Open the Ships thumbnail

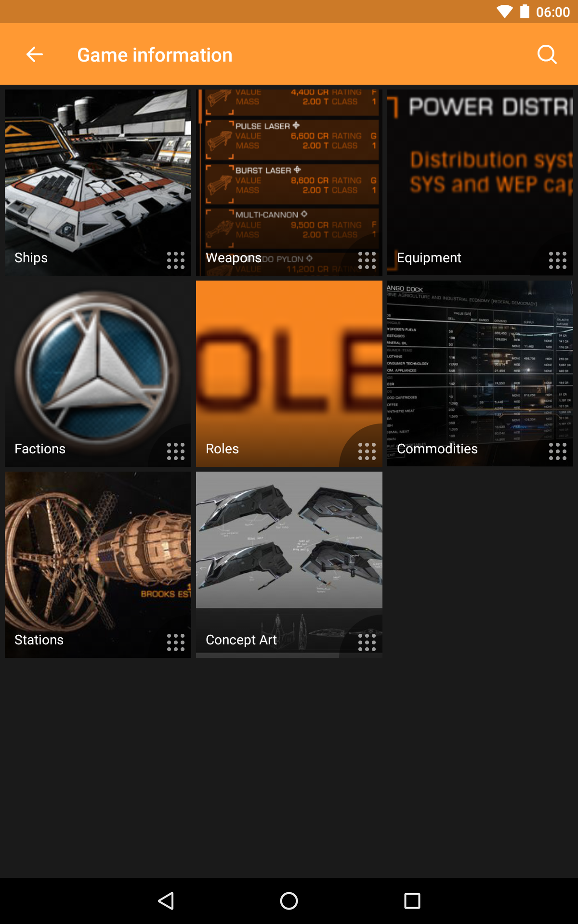pos(98,182)
